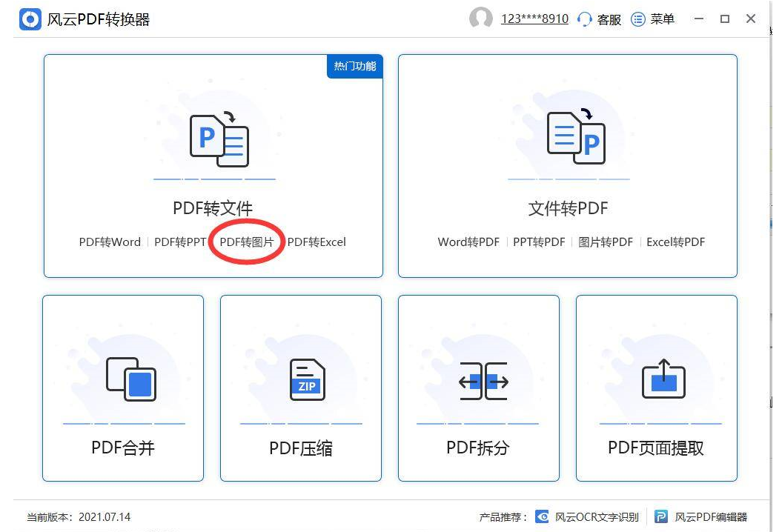Open the 菜单 menu
Viewport: 782px width, 532px height.
[653, 19]
